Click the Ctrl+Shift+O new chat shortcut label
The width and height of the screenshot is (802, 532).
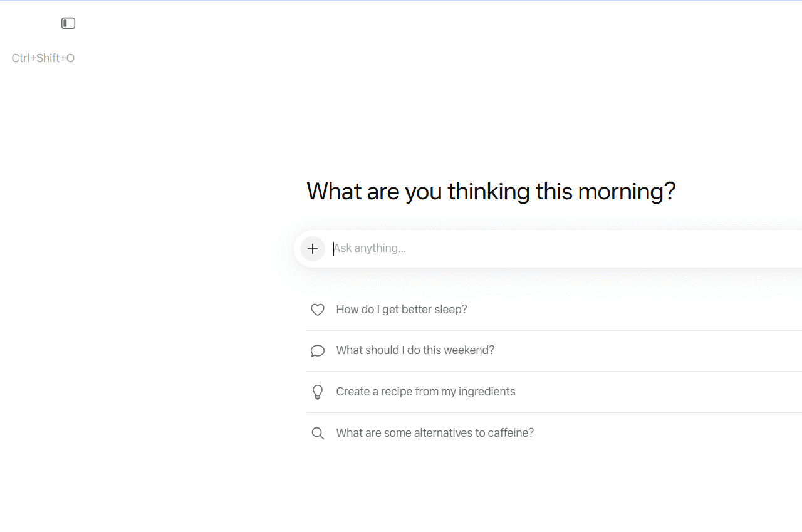point(43,58)
